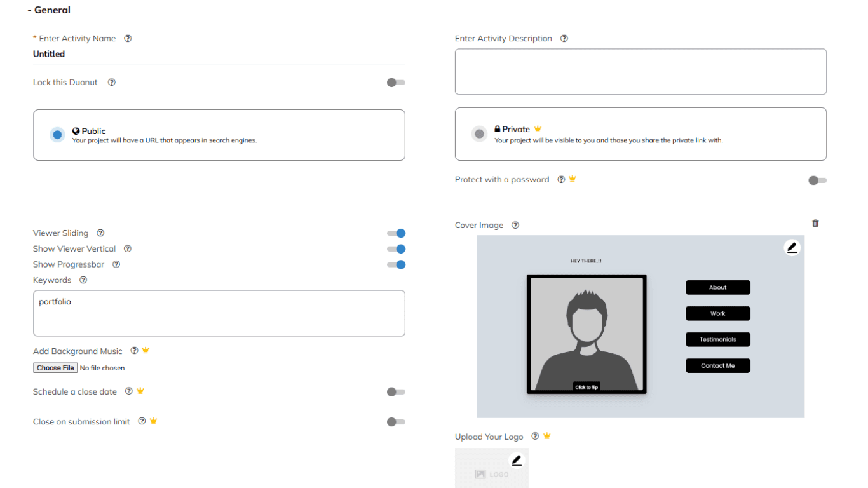The image size is (868, 488).
Task: Enable Protect with a password toggle
Action: point(817,180)
